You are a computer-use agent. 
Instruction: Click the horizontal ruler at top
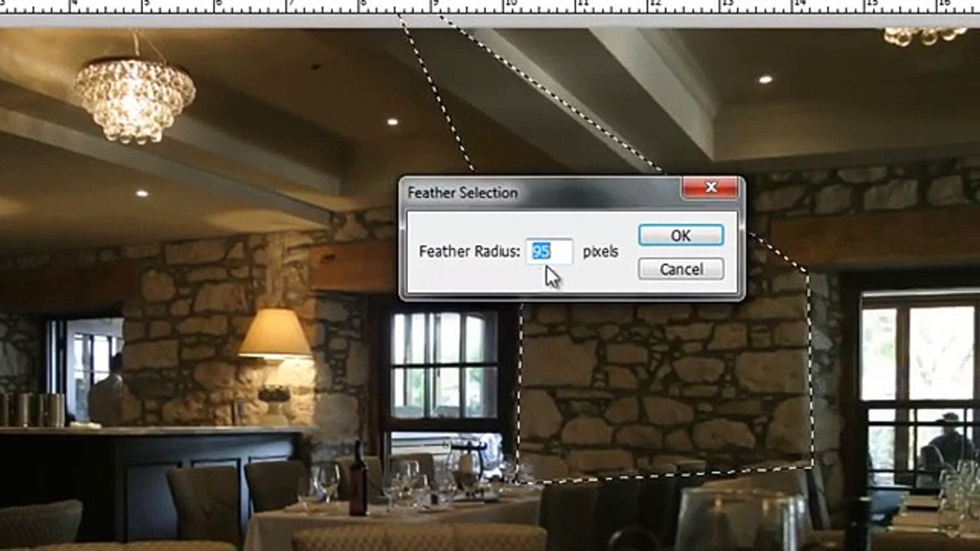(490, 7)
